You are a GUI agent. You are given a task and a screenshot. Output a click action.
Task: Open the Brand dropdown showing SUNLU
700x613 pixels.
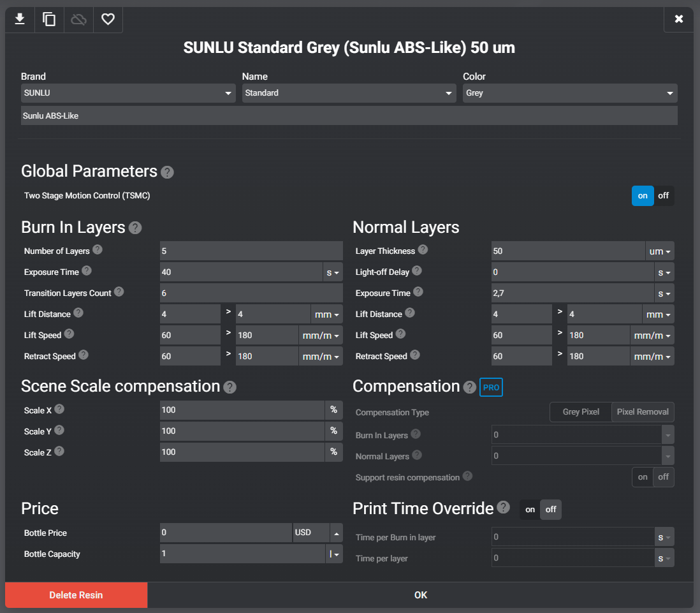pyautogui.click(x=128, y=93)
